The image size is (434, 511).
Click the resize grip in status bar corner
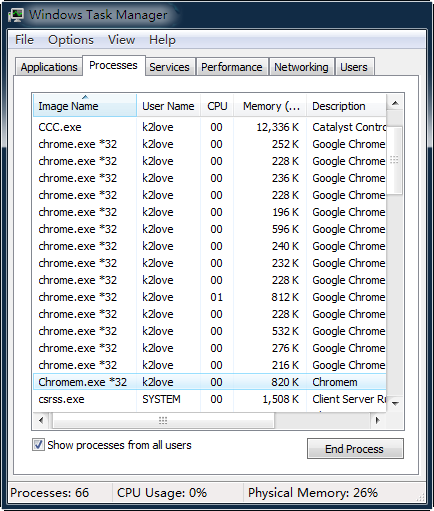coord(421,497)
